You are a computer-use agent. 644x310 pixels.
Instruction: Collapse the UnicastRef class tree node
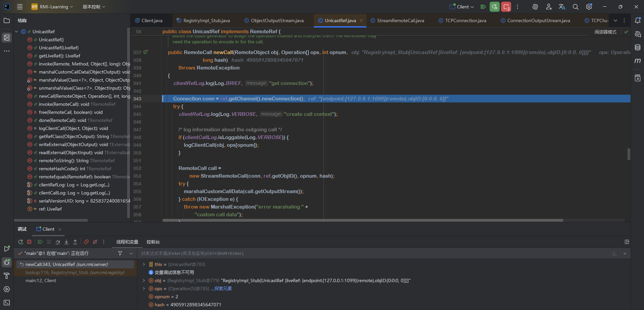(x=17, y=32)
